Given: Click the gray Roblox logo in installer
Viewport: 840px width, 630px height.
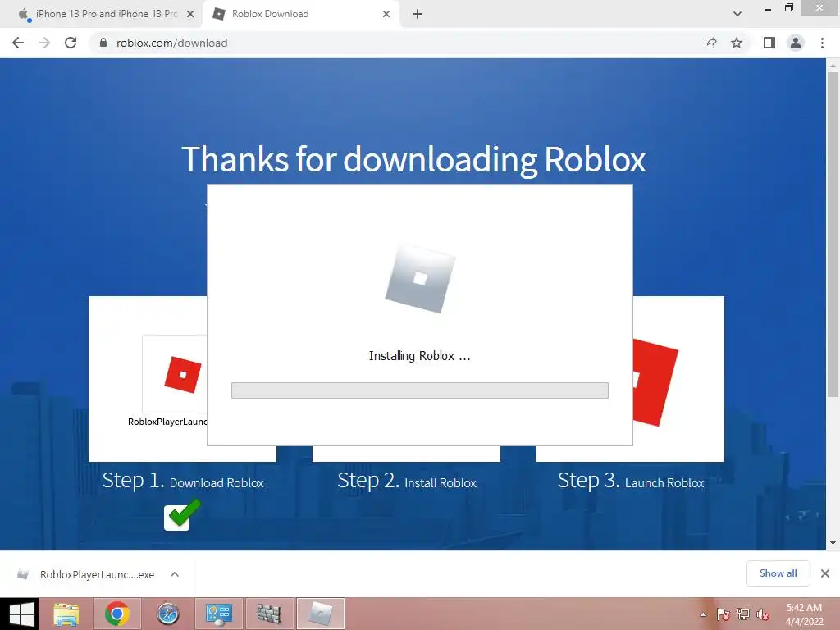Looking at the screenshot, I should (420, 279).
